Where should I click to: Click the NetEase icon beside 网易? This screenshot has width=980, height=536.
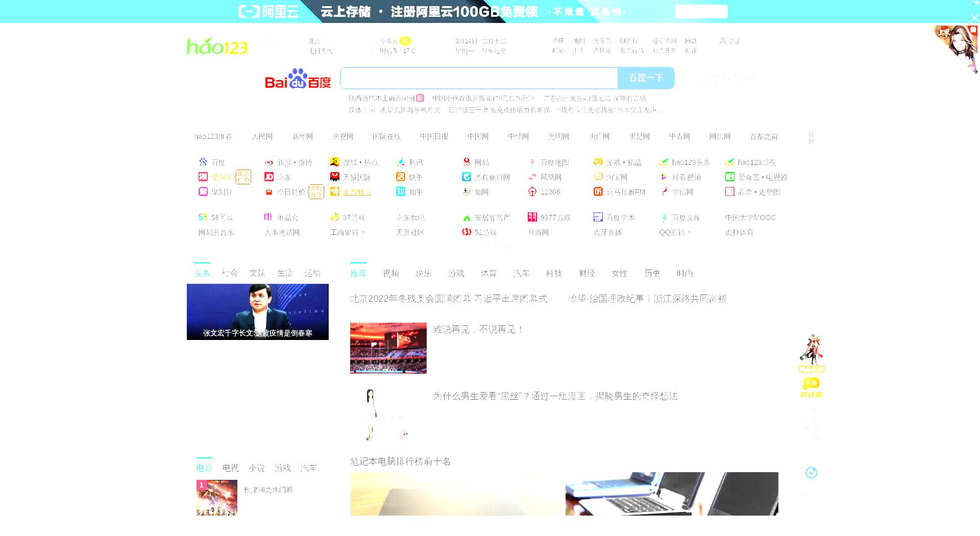pos(467,162)
